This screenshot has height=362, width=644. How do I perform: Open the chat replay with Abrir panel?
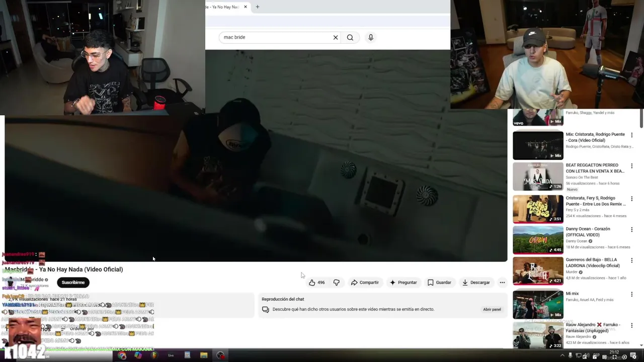click(492, 309)
